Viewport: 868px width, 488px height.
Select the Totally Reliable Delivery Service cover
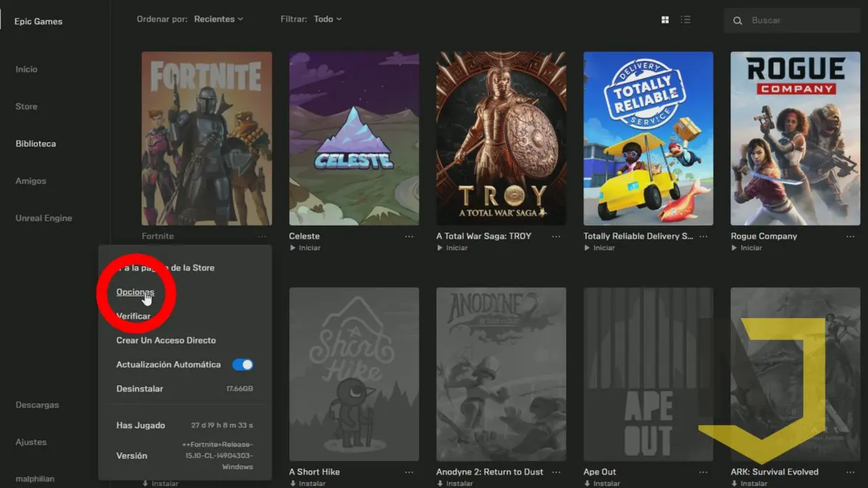pyautogui.click(x=648, y=139)
